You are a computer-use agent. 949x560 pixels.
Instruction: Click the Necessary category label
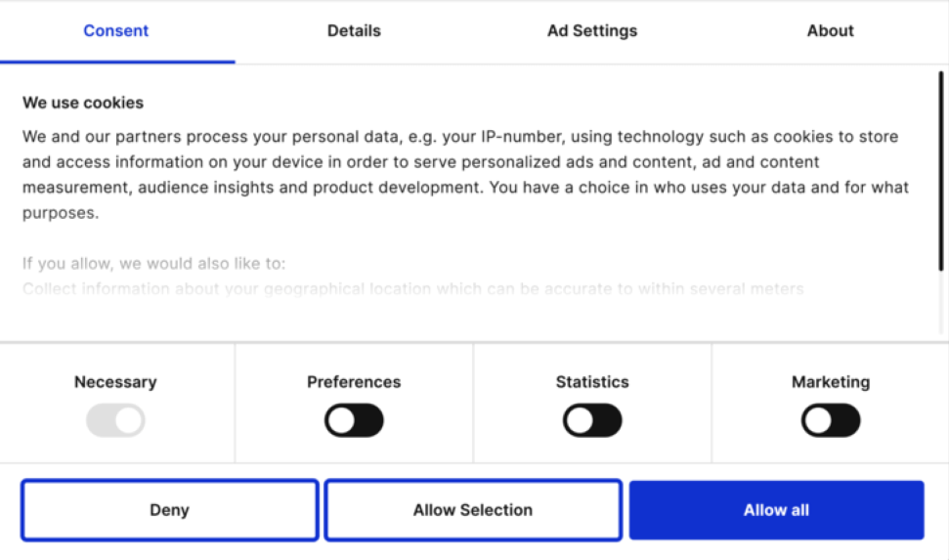115,382
